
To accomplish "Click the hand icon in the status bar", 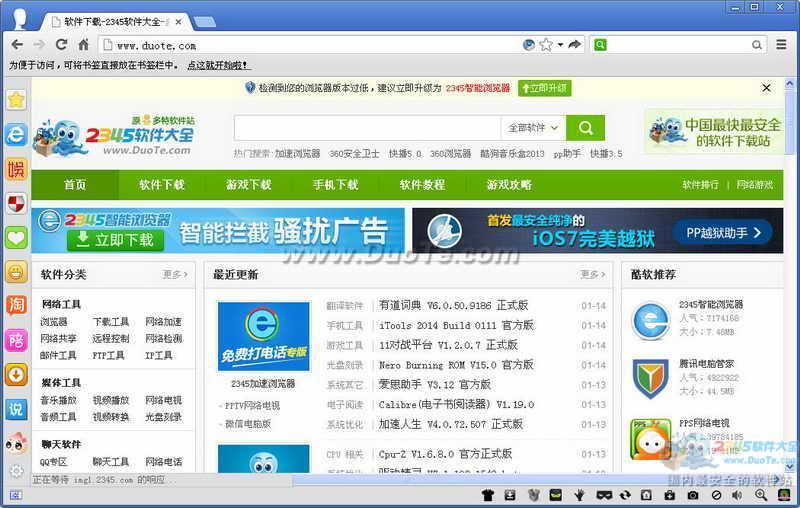I will (579, 495).
